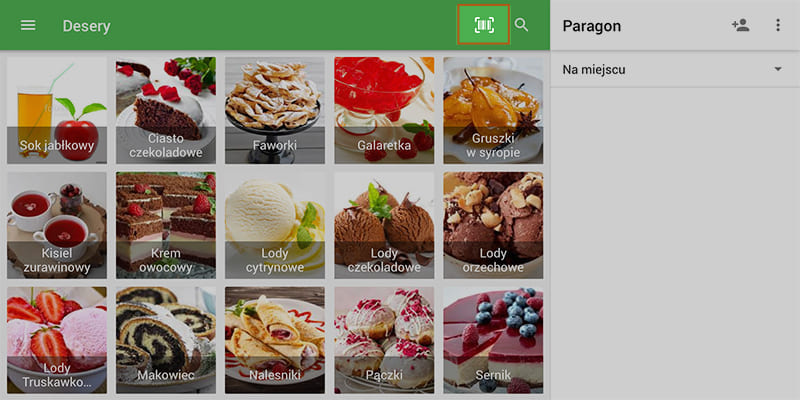Select the Faworki product tile
This screenshot has width=800, height=400.
(274, 110)
